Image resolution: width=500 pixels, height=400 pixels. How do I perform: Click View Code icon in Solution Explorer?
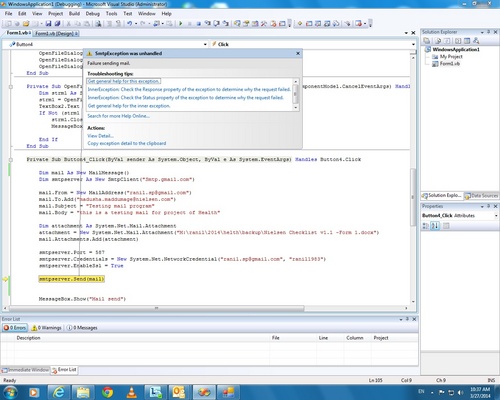pos(458,41)
